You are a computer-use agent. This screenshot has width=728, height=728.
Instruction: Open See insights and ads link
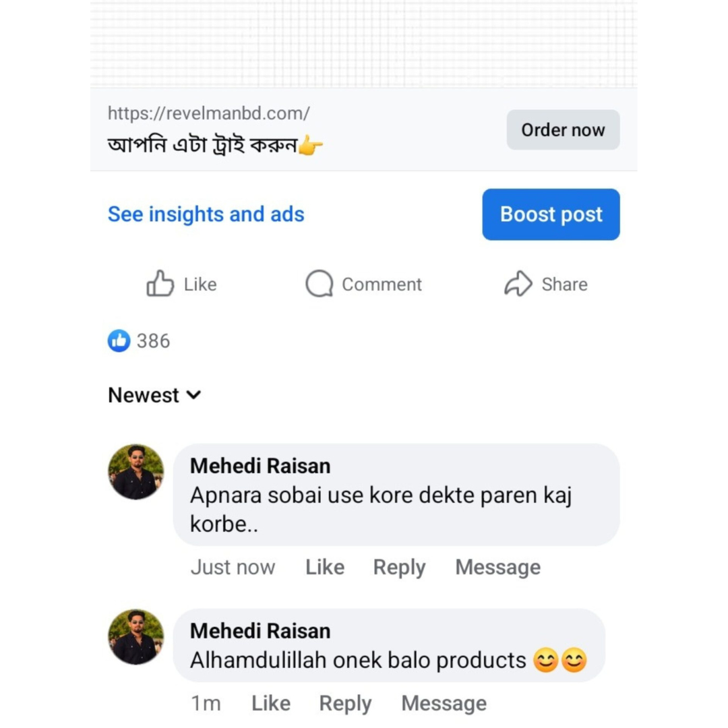(206, 214)
